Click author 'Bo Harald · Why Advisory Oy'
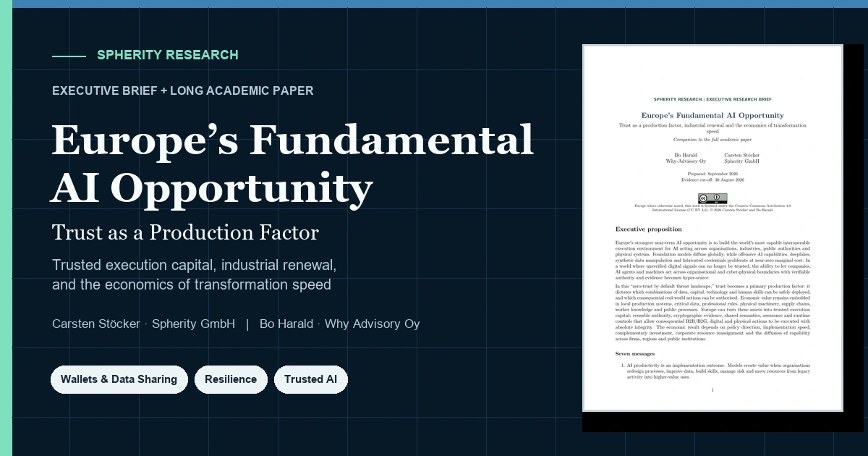 [x=340, y=324]
